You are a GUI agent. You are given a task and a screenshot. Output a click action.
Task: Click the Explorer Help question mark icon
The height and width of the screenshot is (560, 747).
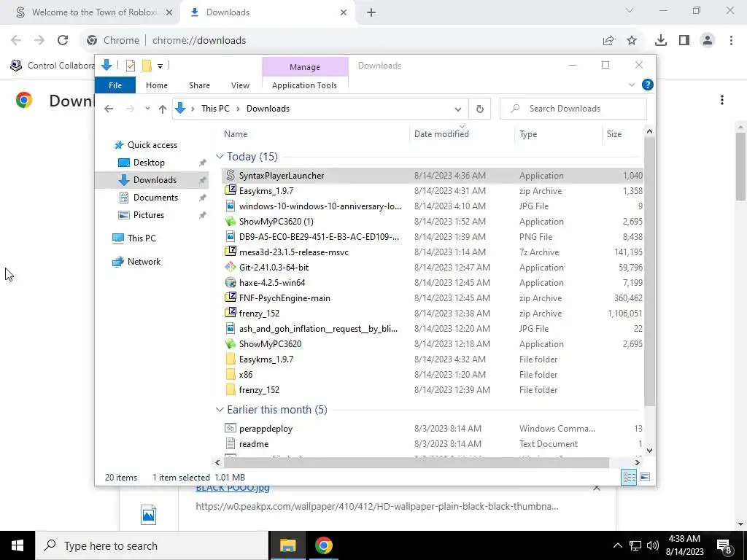pos(648,85)
